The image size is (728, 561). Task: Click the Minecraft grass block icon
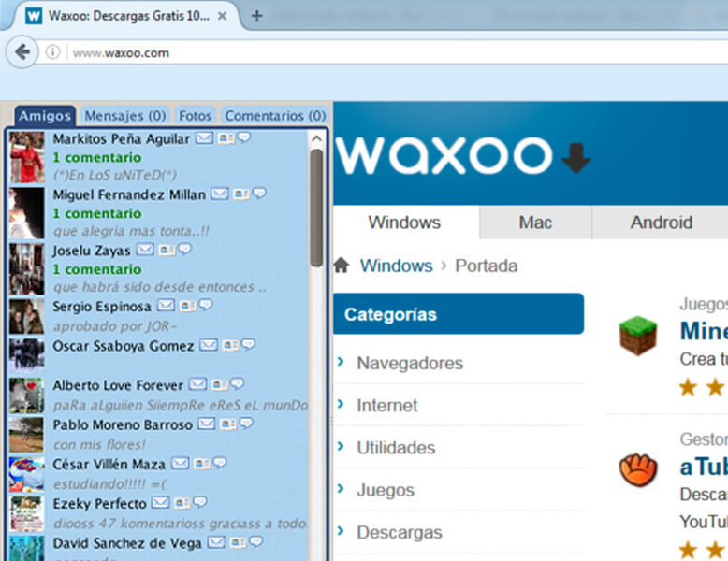(638, 335)
